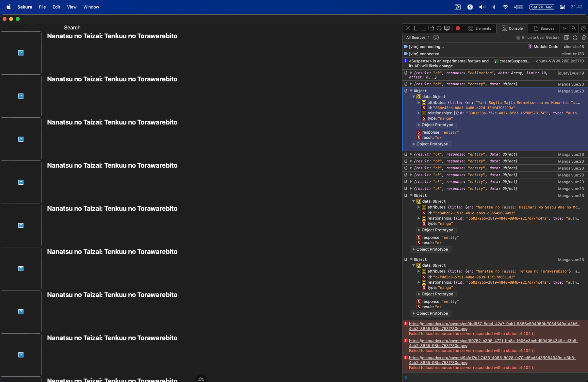Expand attributes for Tenkuu no Torawarebito object
Screen dimensions: 588x382
pyautogui.click(x=419, y=271)
